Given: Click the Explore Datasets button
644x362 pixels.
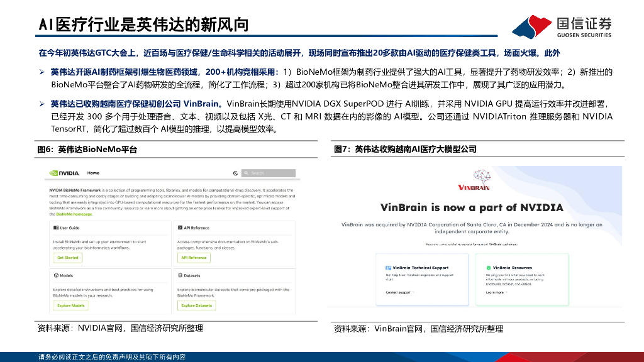Looking at the screenshot, I should pyautogui.click(x=196, y=305).
